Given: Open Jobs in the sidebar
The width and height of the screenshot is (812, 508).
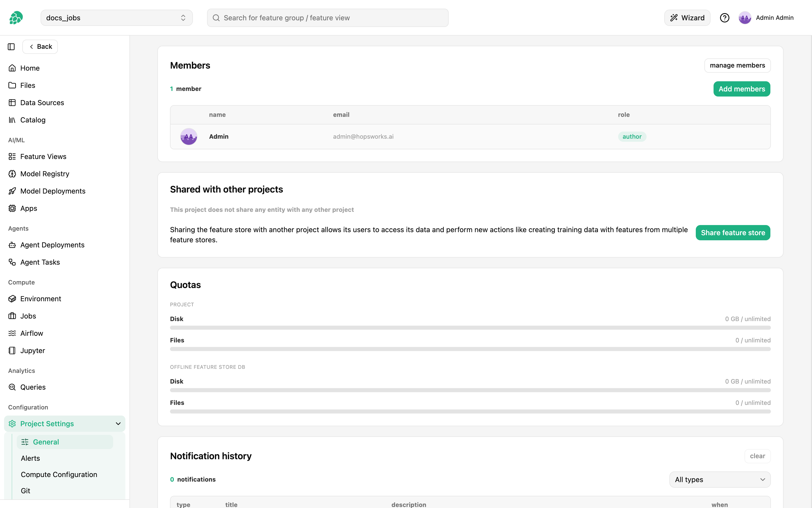Looking at the screenshot, I should tap(28, 316).
